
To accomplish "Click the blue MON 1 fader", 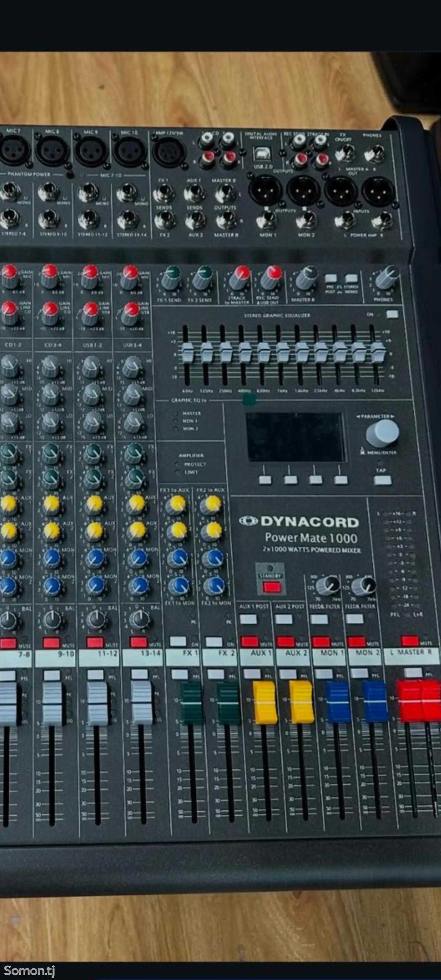I will [338, 702].
